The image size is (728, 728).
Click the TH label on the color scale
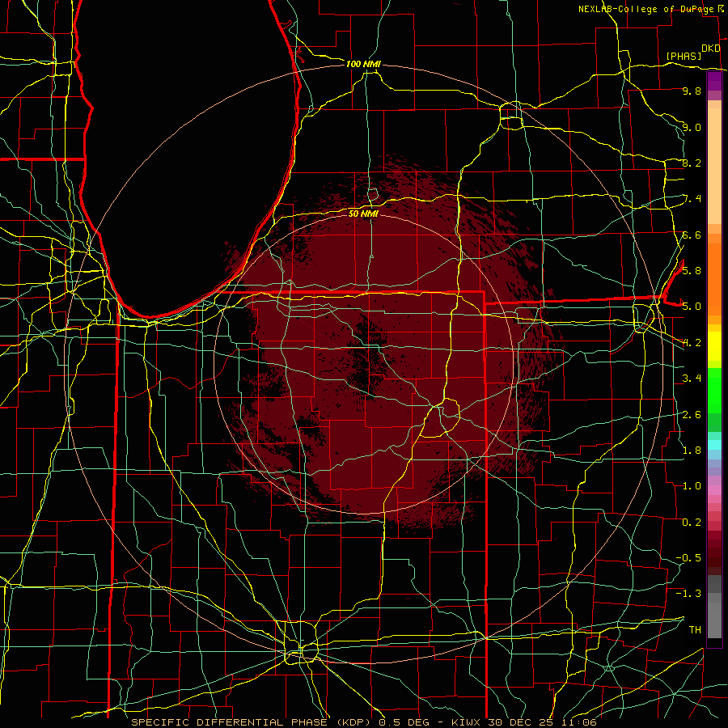pos(695,629)
